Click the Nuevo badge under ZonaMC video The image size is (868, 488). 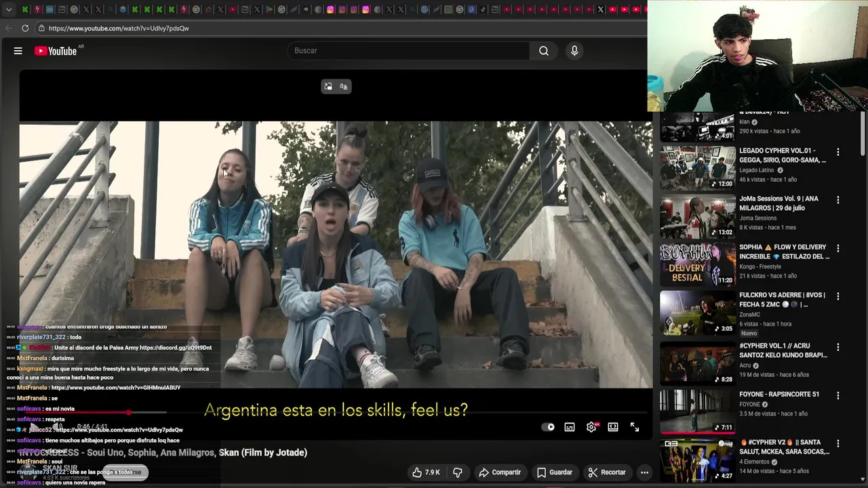[x=749, y=333]
